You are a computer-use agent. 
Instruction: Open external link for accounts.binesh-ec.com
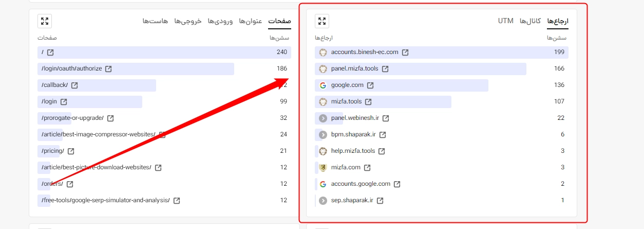pyautogui.click(x=405, y=52)
